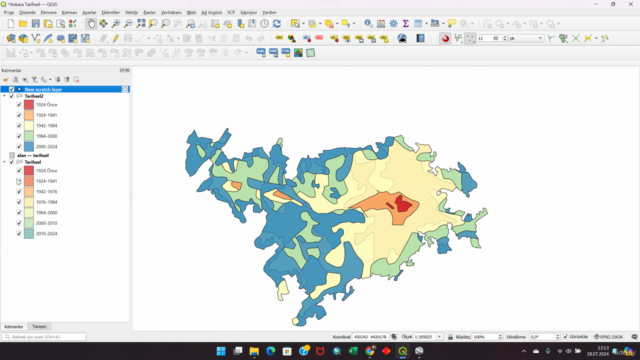The image size is (640, 360).
Task: Toggle editing with the pencil icon
Action: click(116, 38)
